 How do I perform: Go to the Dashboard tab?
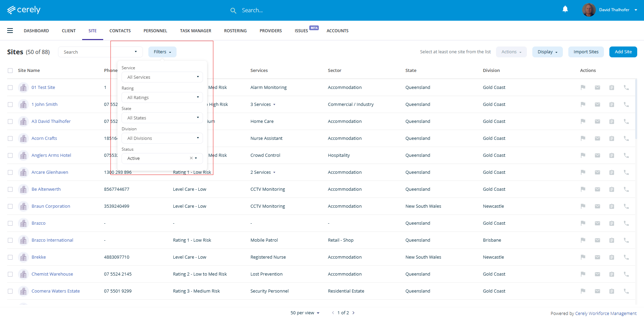(36, 31)
